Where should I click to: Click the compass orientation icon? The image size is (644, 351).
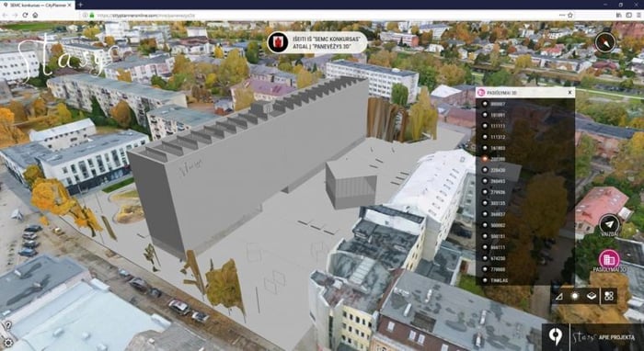point(605,42)
